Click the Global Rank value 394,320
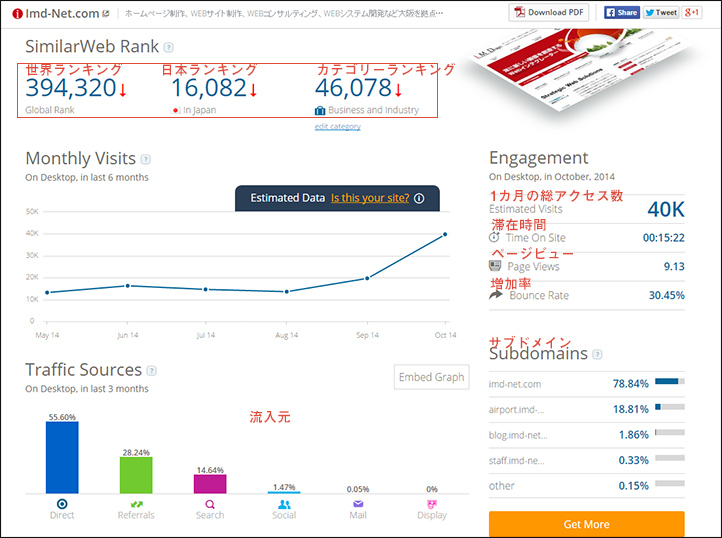The height and width of the screenshot is (538, 722). (70, 88)
